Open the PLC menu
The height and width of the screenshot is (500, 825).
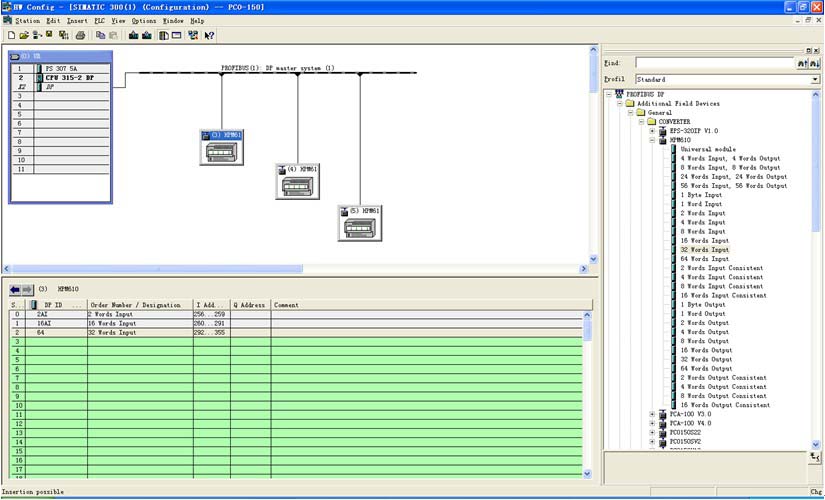[x=99, y=20]
